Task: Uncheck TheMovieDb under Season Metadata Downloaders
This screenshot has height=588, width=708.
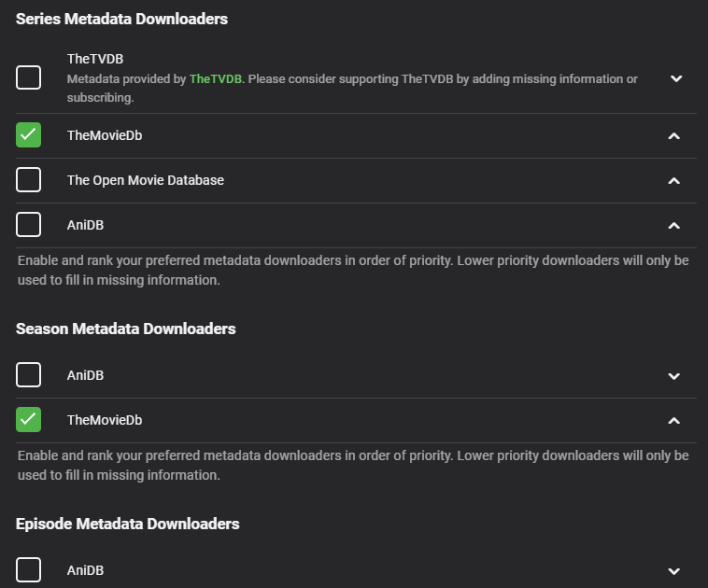Action: pos(29,420)
